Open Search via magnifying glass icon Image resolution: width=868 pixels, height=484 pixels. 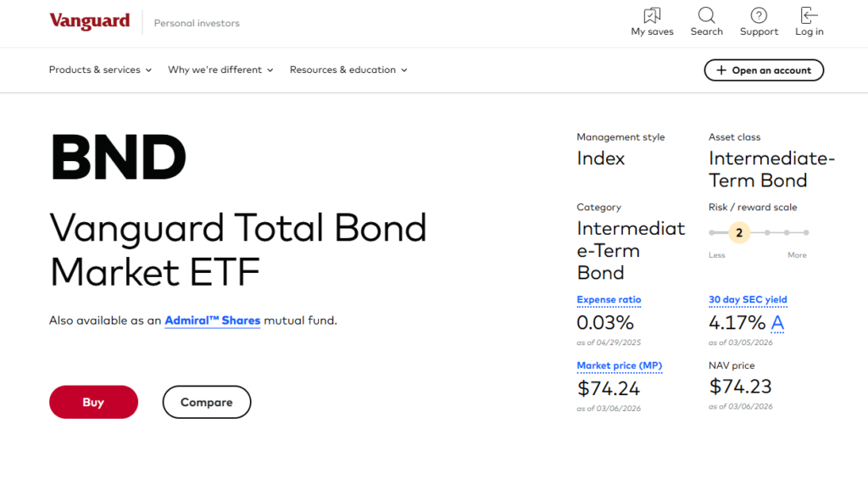coord(706,15)
